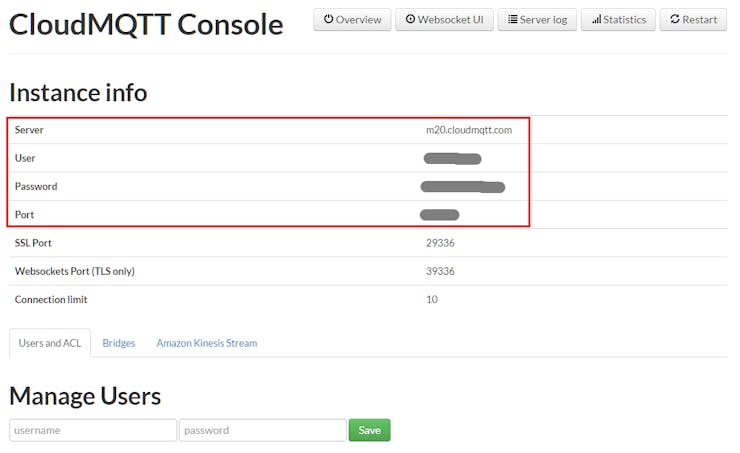Screen dimensions: 740x453
Task: Show Statistics via the bar chart icon
Action: 618,19
